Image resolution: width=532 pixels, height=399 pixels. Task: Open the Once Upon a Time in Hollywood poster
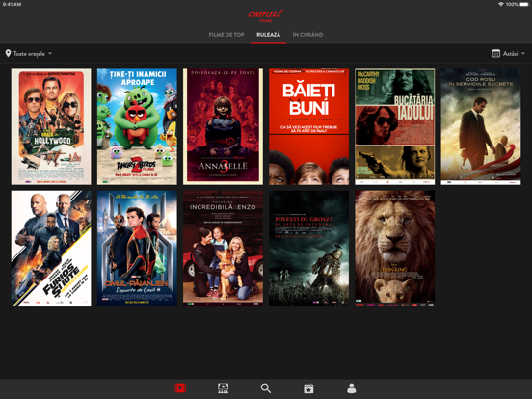click(x=51, y=126)
